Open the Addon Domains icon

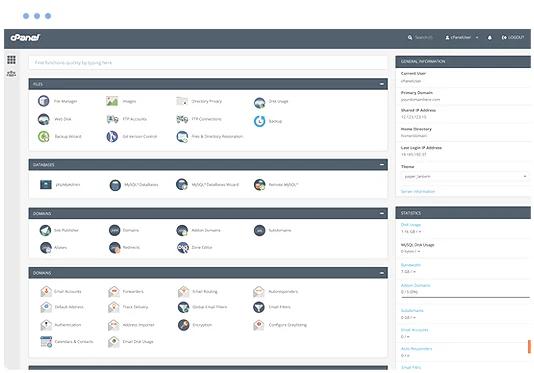click(182, 230)
